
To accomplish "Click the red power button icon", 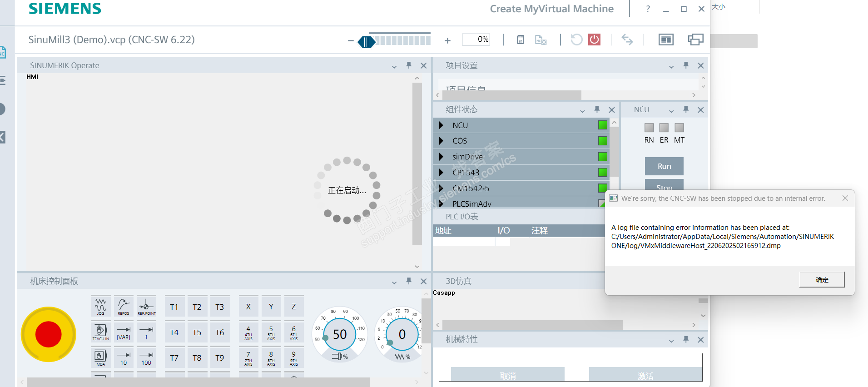I will [594, 40].
